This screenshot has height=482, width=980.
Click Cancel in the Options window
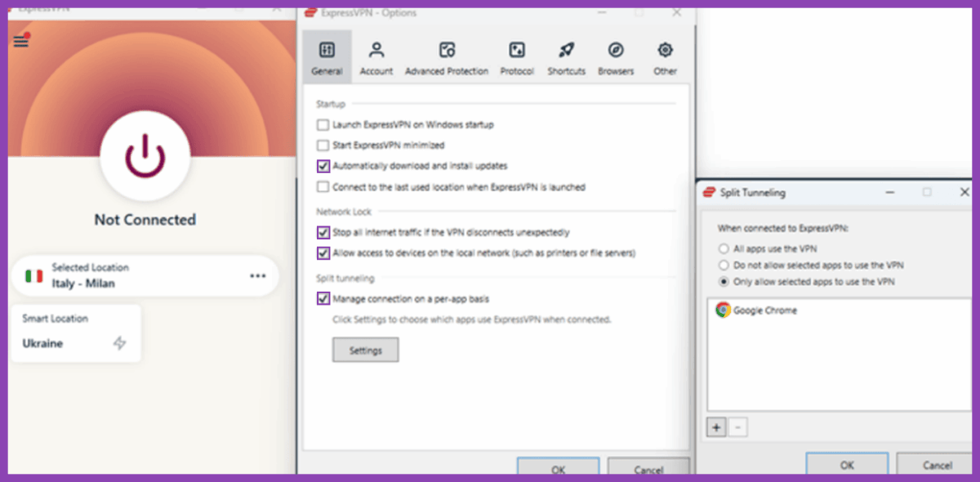coord(648,467)
